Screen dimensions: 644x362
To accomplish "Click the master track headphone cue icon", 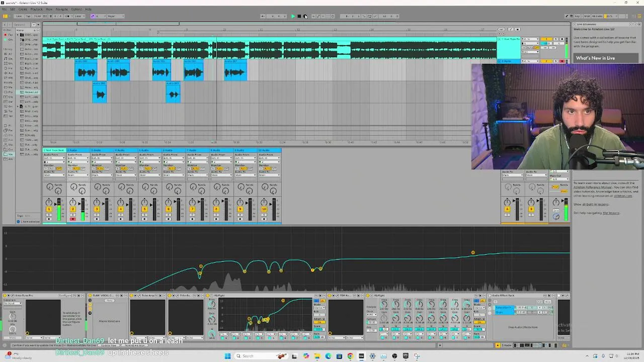I will tap(556, 217).
